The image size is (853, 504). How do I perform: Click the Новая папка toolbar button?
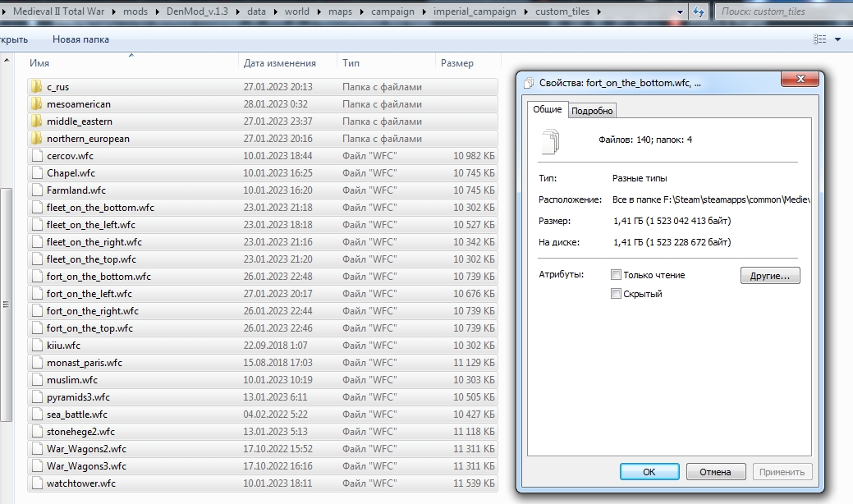80,39
